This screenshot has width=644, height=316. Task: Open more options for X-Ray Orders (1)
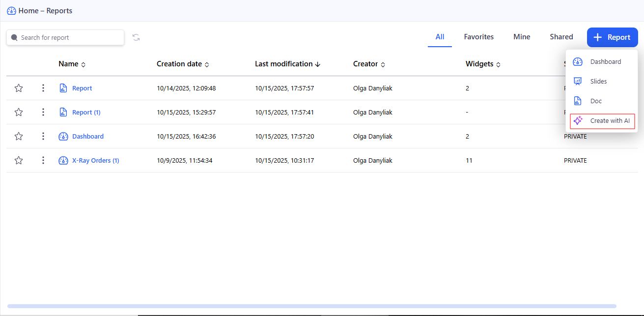click(43, 160)
